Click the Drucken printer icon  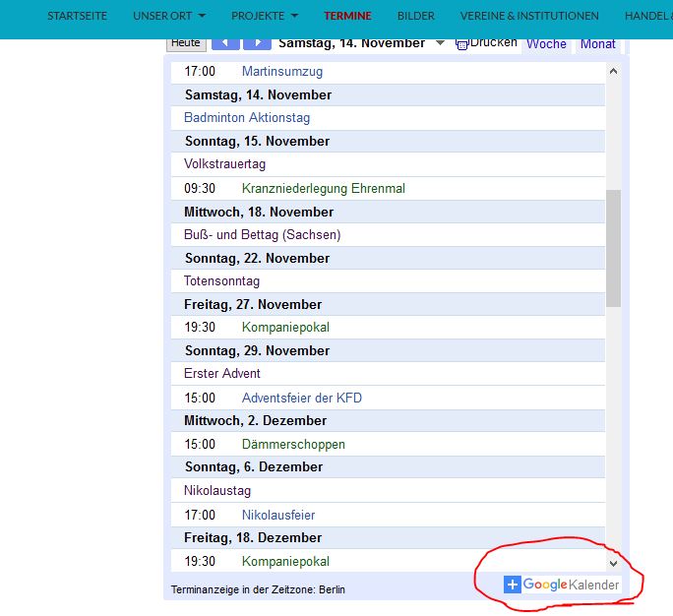[x=462, y=44]
